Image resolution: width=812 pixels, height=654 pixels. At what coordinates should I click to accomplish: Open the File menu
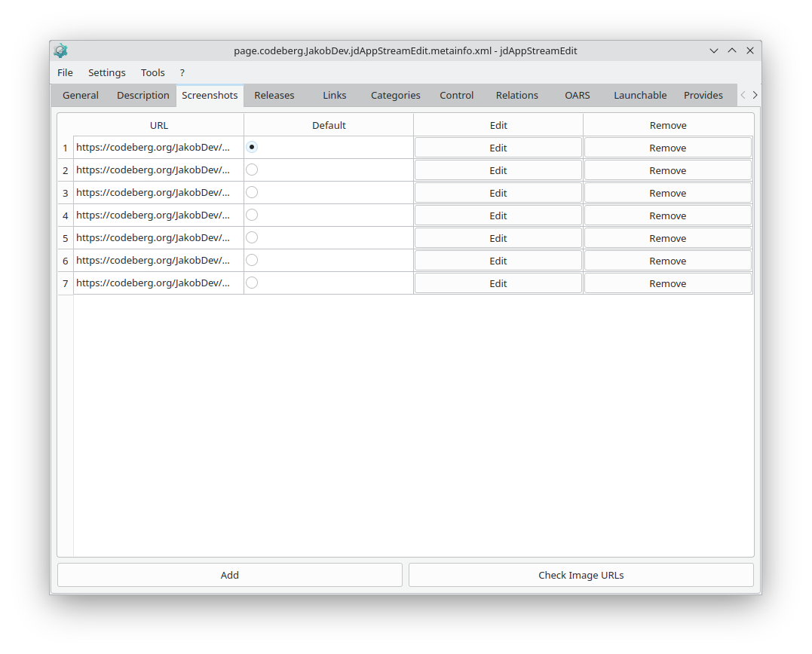click(65, 72)
